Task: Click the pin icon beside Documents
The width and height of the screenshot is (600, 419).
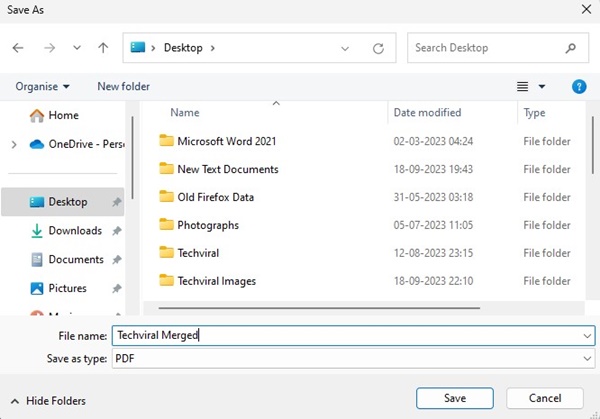Action: point(116,260)
